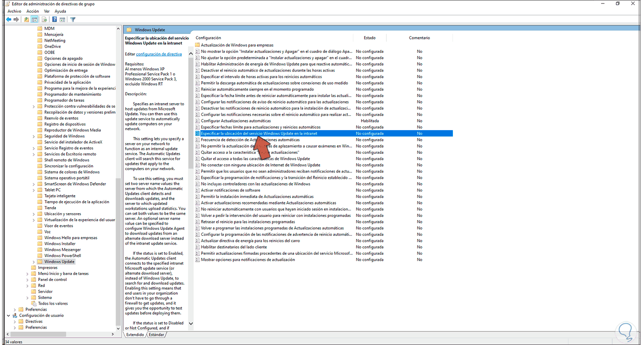Click the folder icon beside MDM
Screen dimensions: 644x345
[x=40, y=28]
